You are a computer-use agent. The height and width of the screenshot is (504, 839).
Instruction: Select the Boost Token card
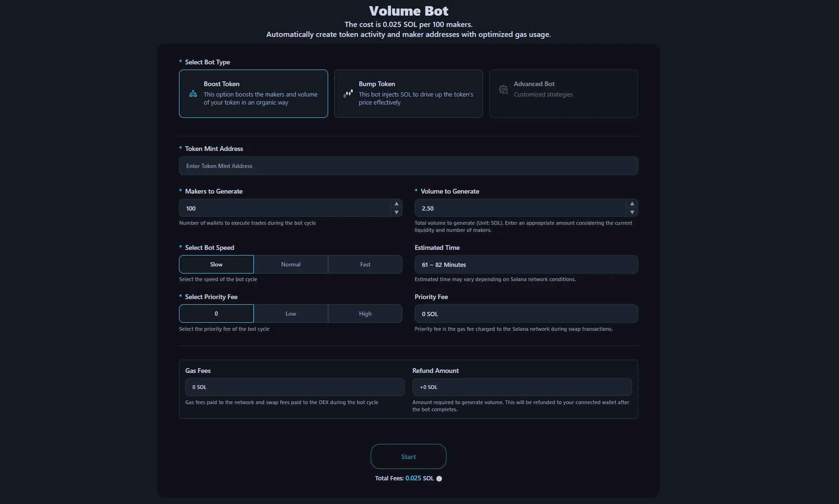[x=253, y=93]
